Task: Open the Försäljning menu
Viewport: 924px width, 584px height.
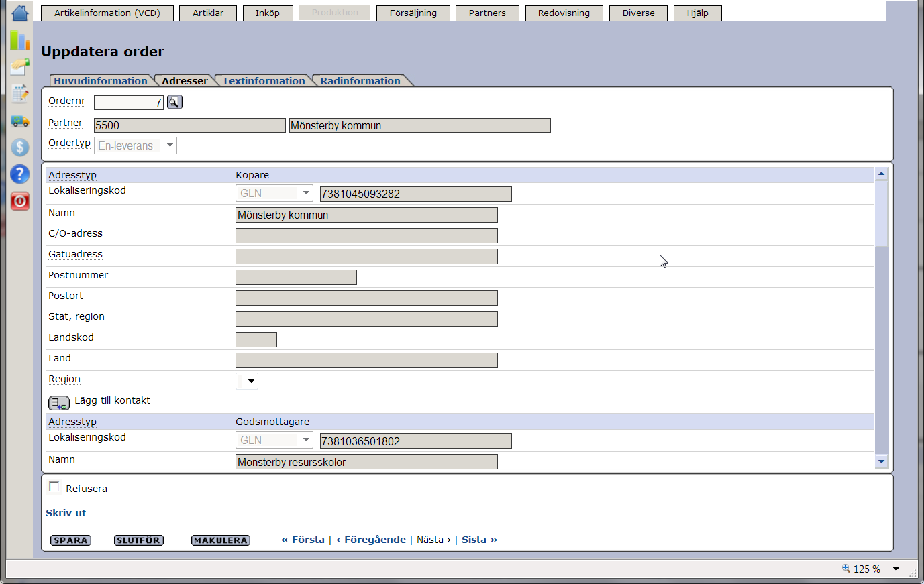Action: pos(413,13)
